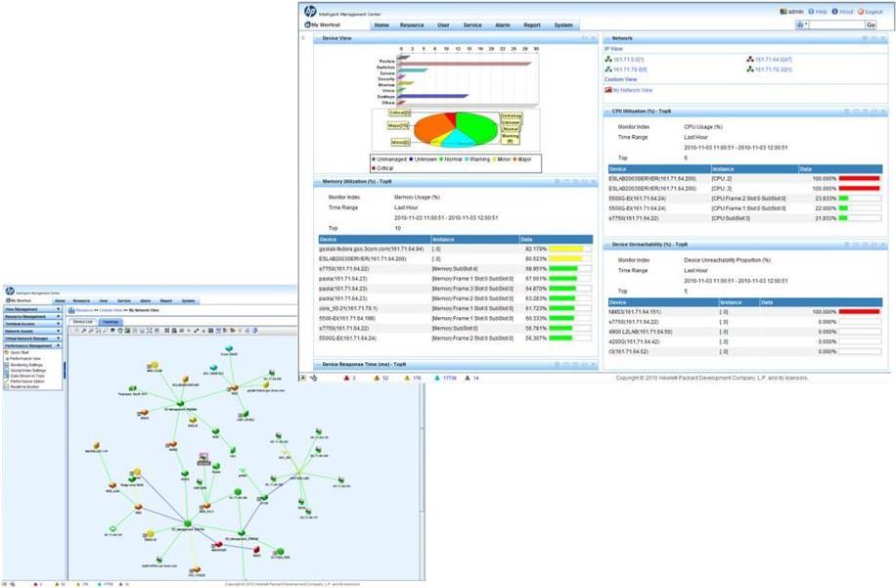The image size is (896, 588).
Task: Click the About icon in the header
Action: point(834,11)
